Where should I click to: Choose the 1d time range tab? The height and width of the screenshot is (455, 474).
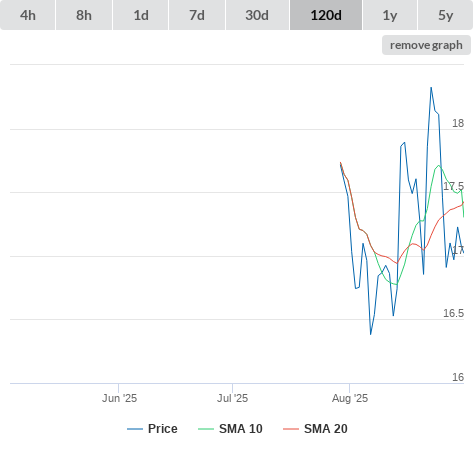point(141,15)
